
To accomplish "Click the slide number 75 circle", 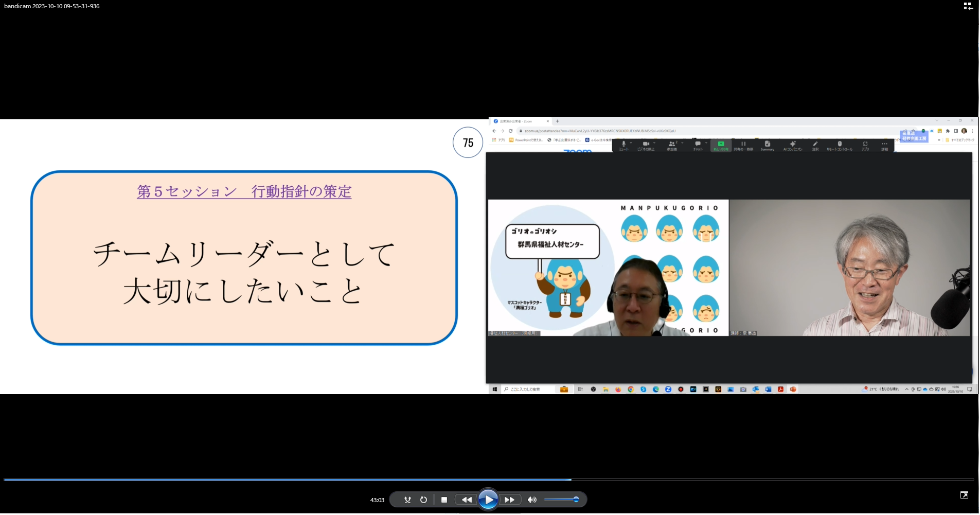I will (468, 143).
